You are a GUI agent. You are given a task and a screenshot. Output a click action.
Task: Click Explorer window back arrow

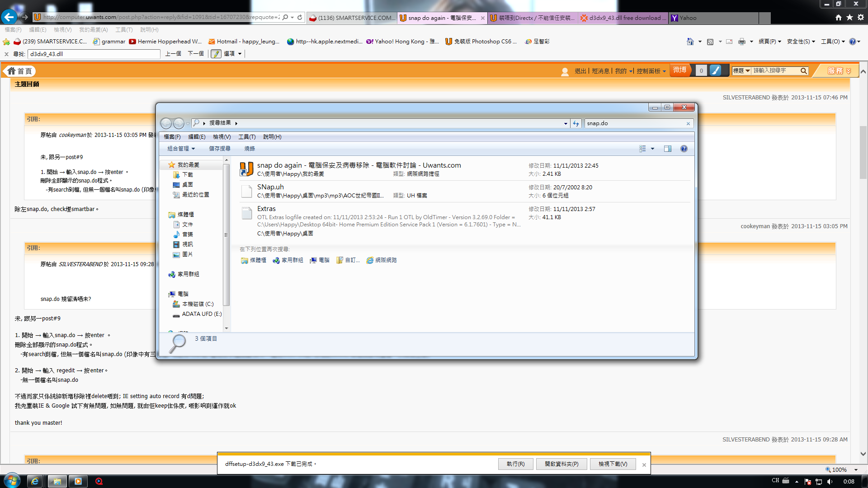(166, 123)
